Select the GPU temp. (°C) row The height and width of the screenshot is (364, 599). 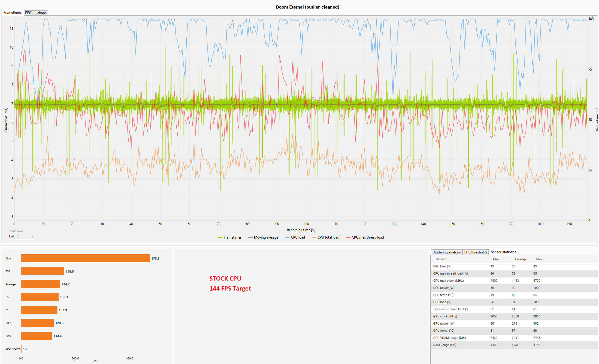point(514,331)
